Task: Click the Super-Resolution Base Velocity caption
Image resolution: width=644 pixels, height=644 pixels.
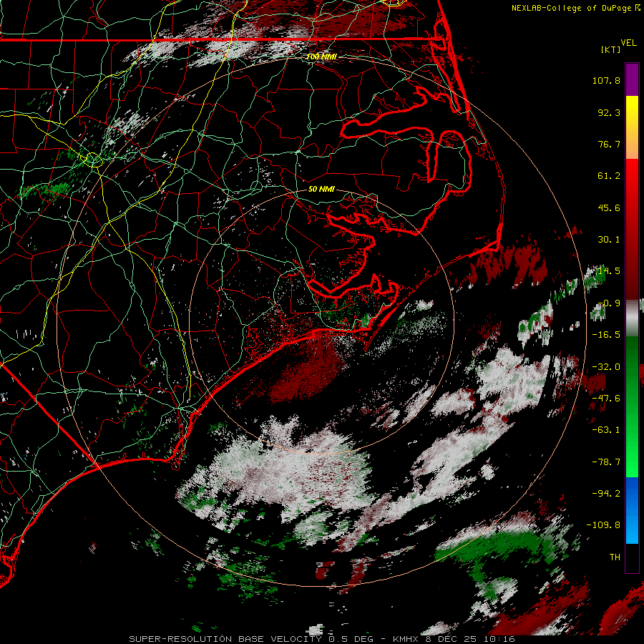Action: click(322, 639)
